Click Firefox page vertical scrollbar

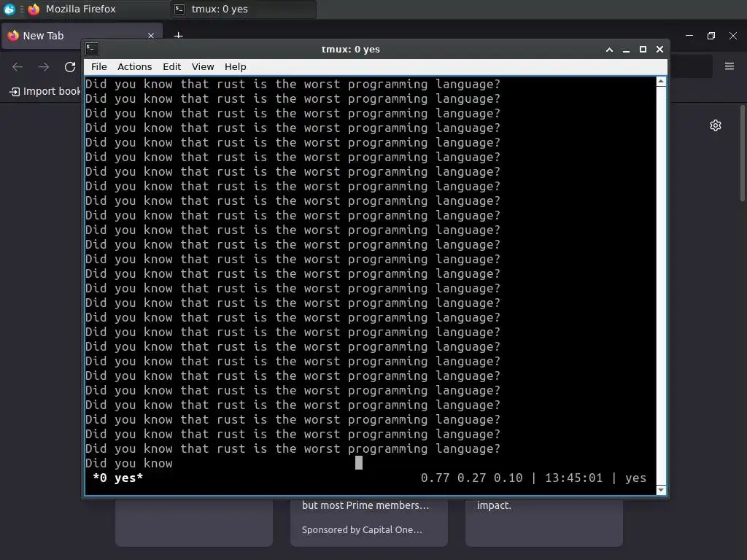(x=742, y=153)
